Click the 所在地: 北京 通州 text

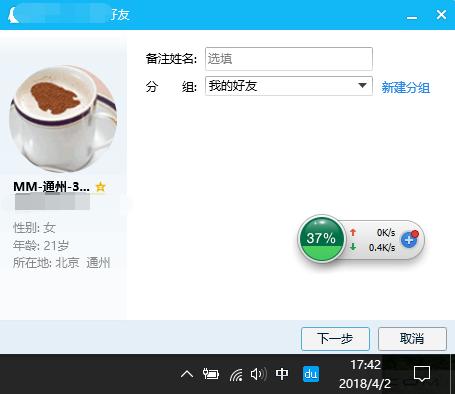62,263
